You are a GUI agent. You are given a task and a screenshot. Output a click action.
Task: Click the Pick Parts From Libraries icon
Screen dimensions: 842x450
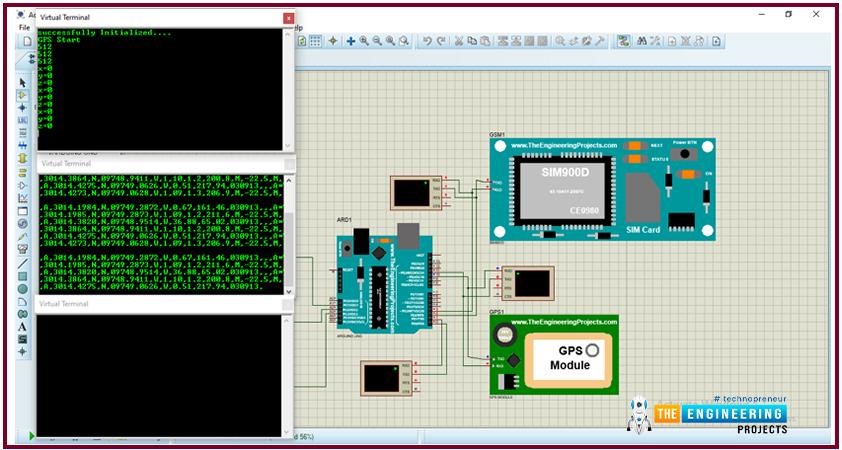coord(560,41)
